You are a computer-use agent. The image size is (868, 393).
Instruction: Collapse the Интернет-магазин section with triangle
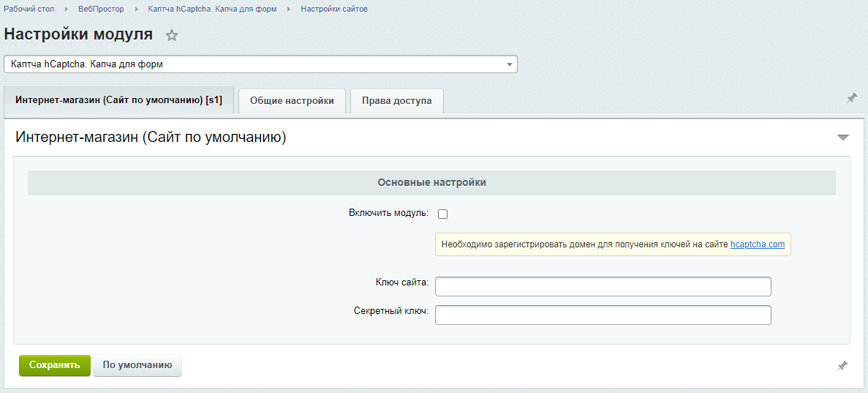coord(843,138)
